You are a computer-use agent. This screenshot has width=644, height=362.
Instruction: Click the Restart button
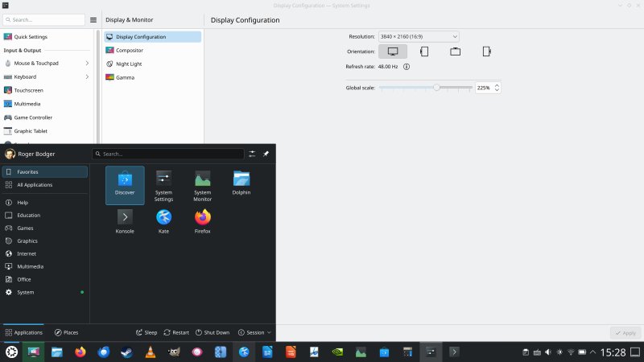tap(176, 332)
